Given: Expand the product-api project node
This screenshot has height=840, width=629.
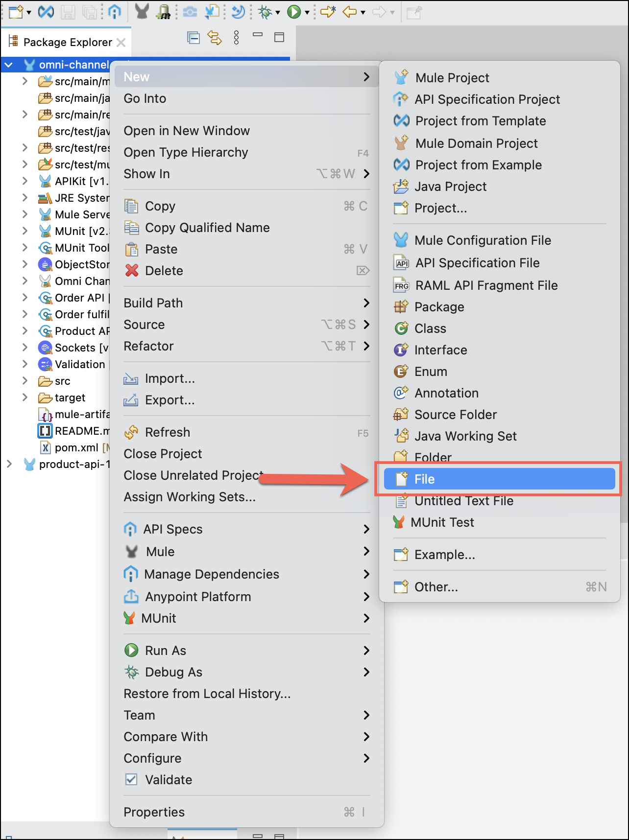Looking at the screenshot, I should [x=9, y=464].
